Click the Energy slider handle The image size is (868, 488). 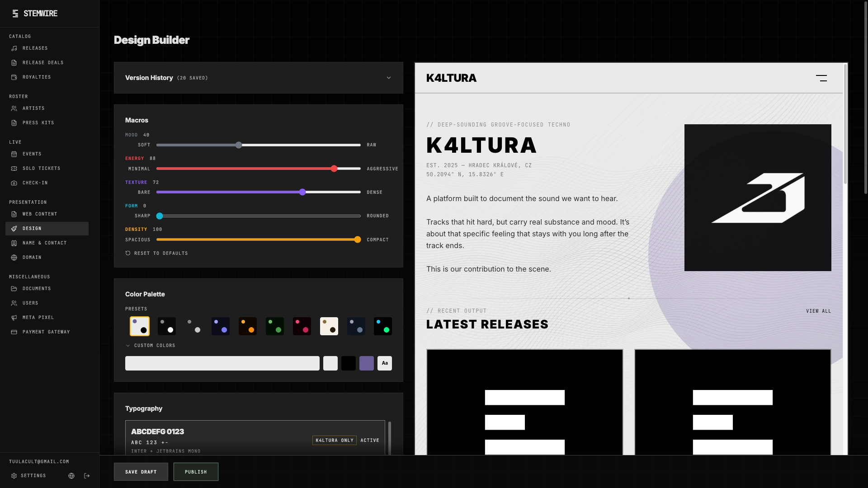tap(334, 169)
